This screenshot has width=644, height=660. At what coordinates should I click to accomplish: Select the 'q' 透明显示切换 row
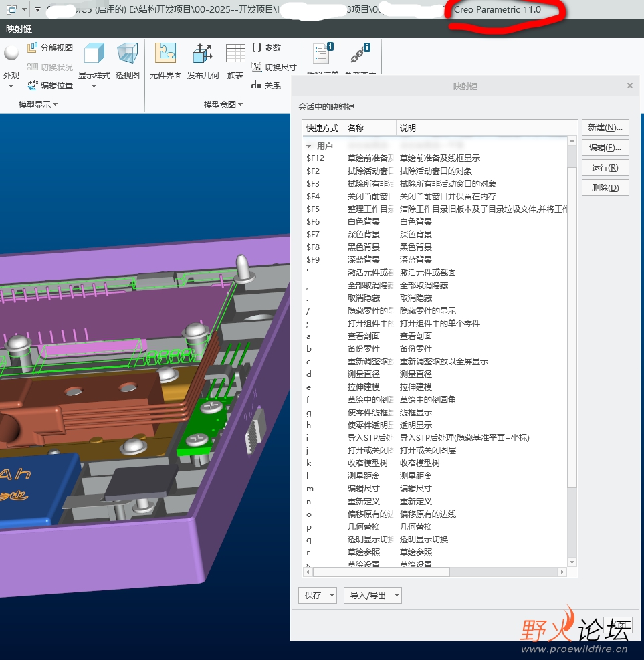(435, 539)
